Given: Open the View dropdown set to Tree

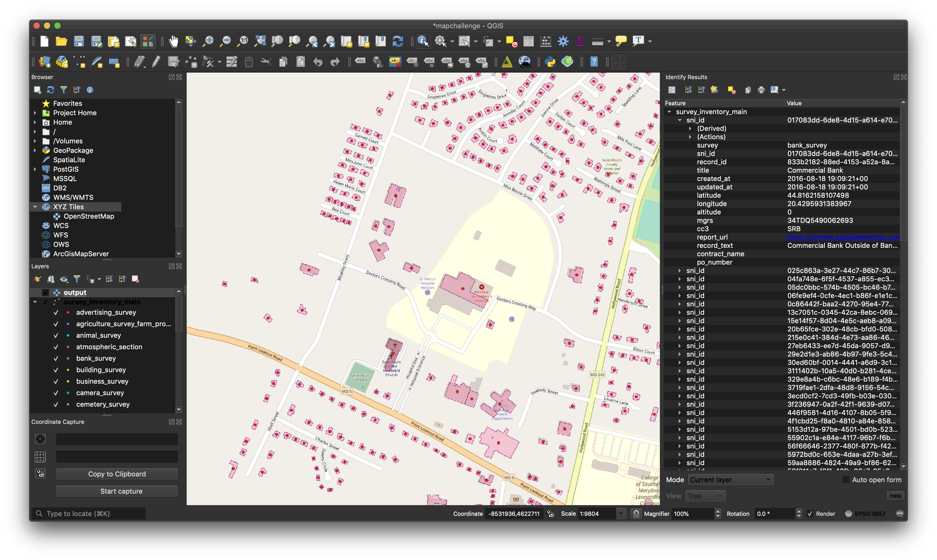Looking at the screenshot, I should tap(705, 495).
